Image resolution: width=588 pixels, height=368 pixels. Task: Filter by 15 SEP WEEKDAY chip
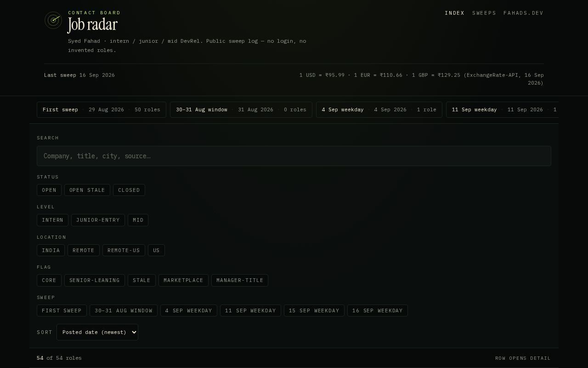(314, 310)
